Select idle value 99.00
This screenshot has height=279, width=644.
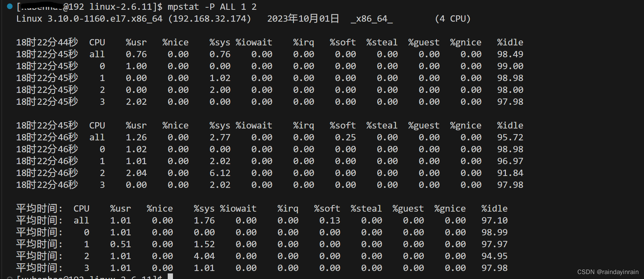510,66
